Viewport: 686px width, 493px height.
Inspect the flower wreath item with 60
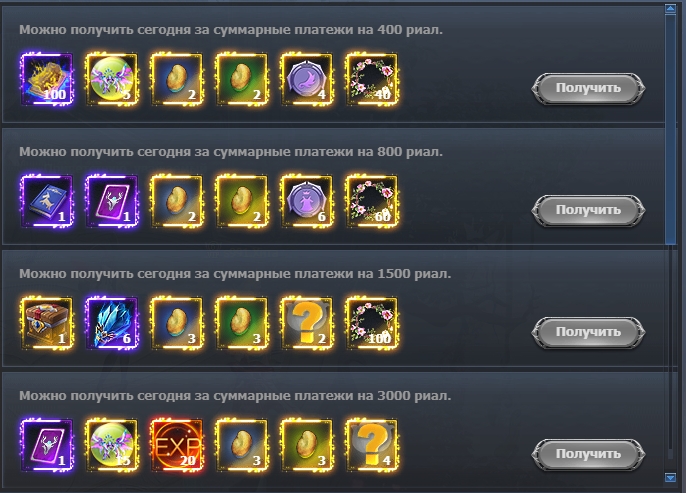point(372,201)
